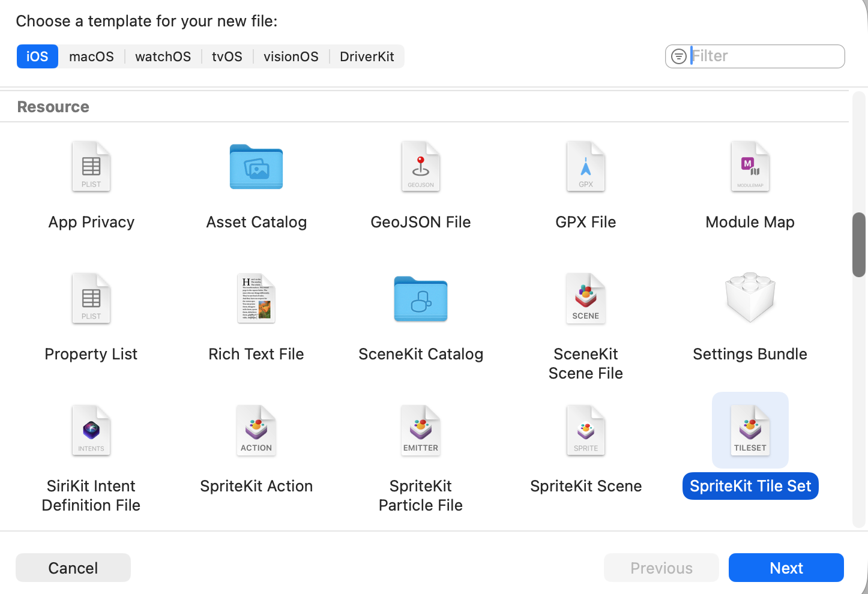The image size is (868, 594).
Task: Cancel the template chooser
Action: 73,568
